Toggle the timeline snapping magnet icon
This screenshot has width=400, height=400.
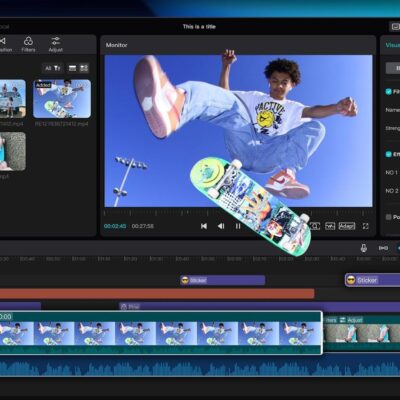point(383,248)
